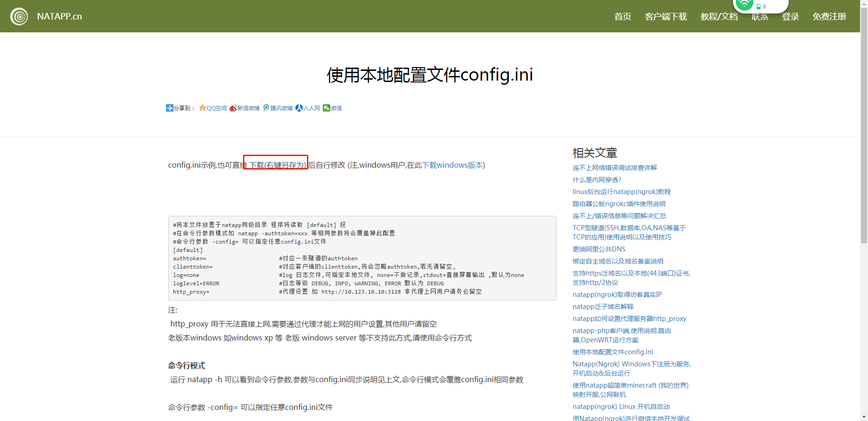Share to 微信 via its green icon
Viewport: 868px width, 421px height.
(x=326, y=108)
